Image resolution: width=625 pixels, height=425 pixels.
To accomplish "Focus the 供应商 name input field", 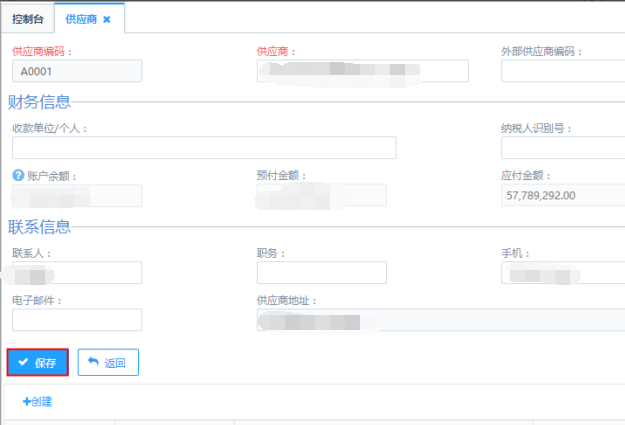I will 362,71.
